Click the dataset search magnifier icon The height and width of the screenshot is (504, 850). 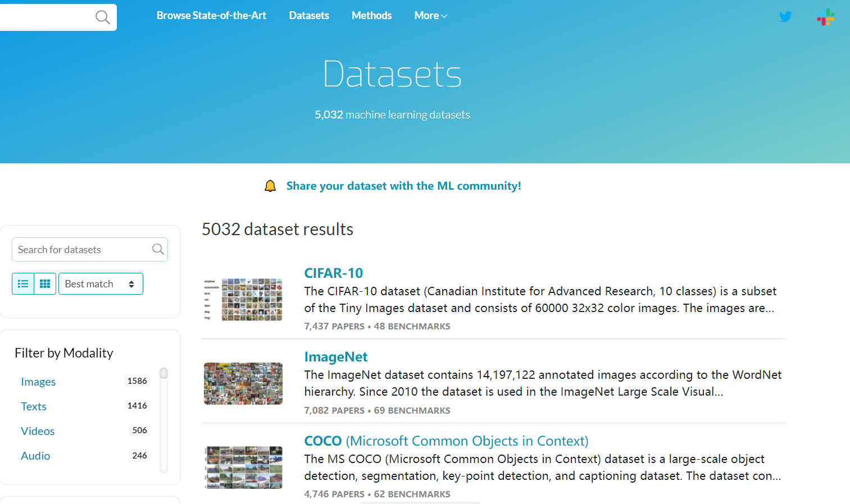click(x=157, y=249)
